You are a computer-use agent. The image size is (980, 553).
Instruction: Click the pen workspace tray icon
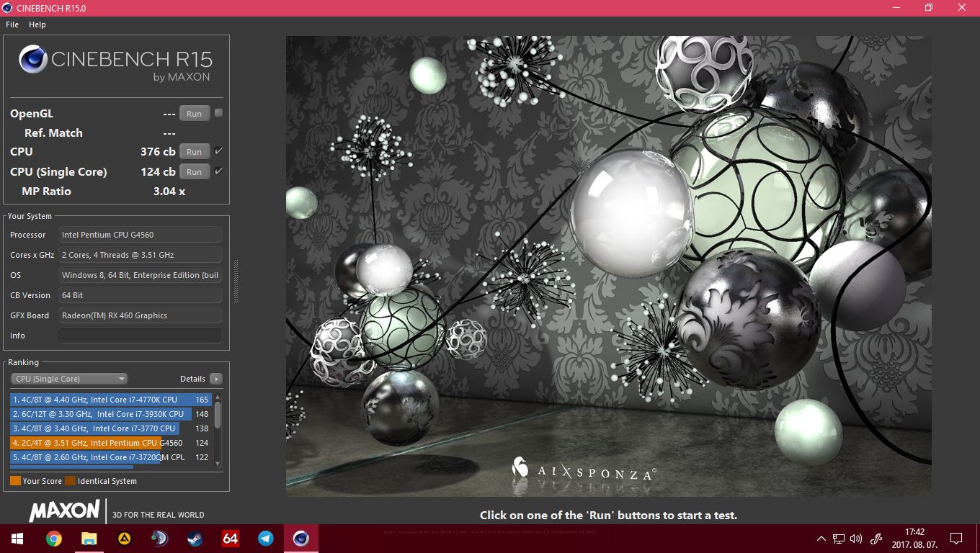point(877,539)
